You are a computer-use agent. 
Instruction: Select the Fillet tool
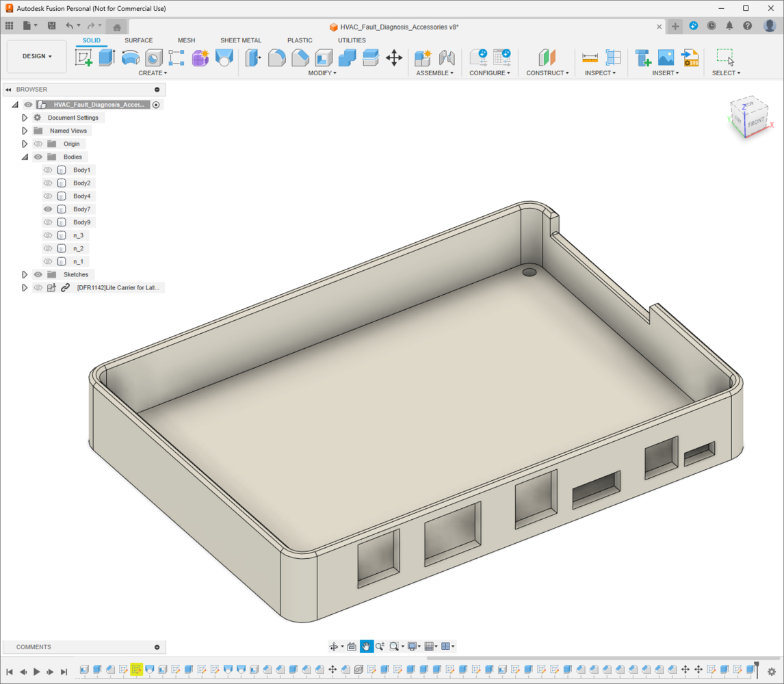276,57
